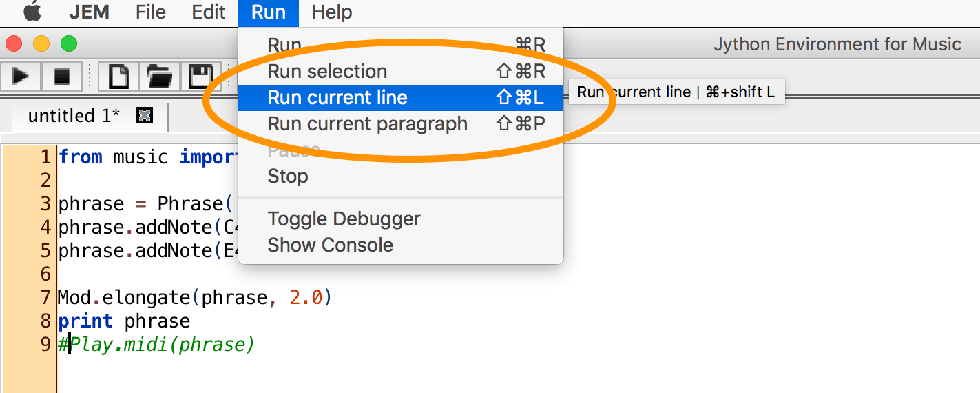Open the Edit menu
980x393 pixels.
click(209, 12)
